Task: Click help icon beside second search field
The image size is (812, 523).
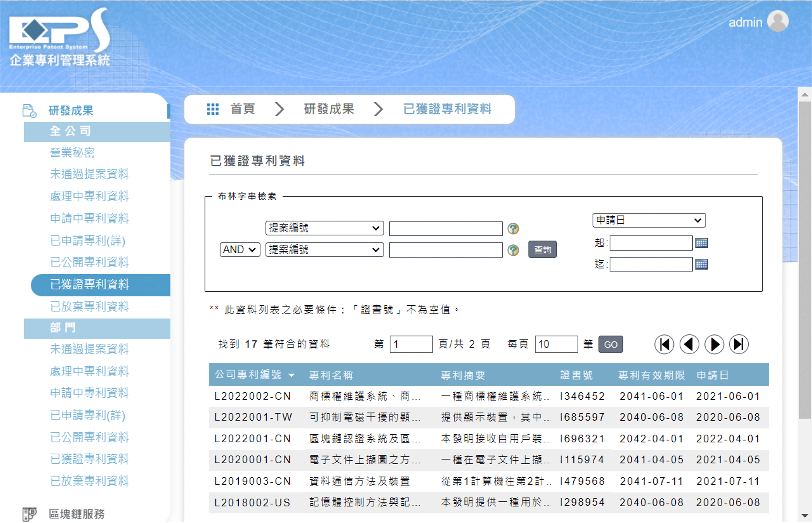Action: pyautogui.click(x=513, y=250)
